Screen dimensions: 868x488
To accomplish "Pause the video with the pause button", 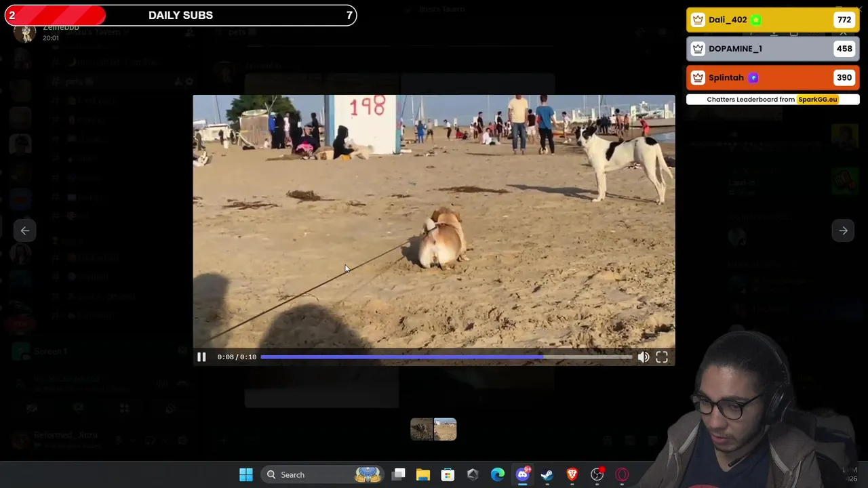I will point(201,357).
